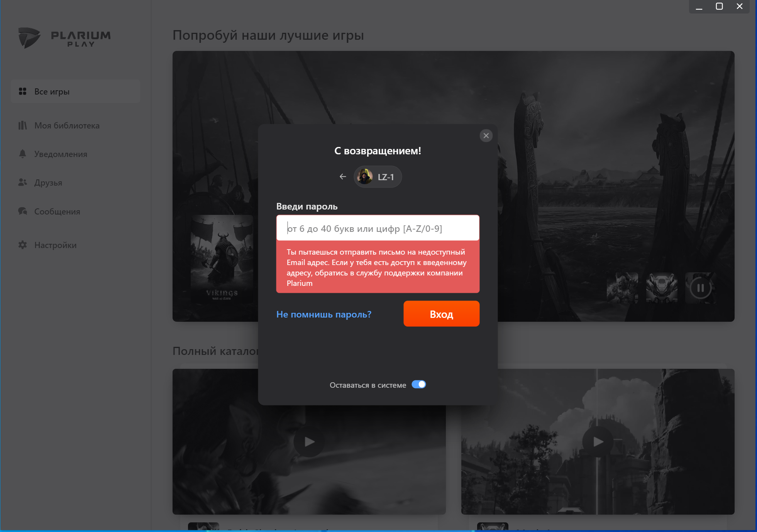Click the LZ-1 account chip

378,177
